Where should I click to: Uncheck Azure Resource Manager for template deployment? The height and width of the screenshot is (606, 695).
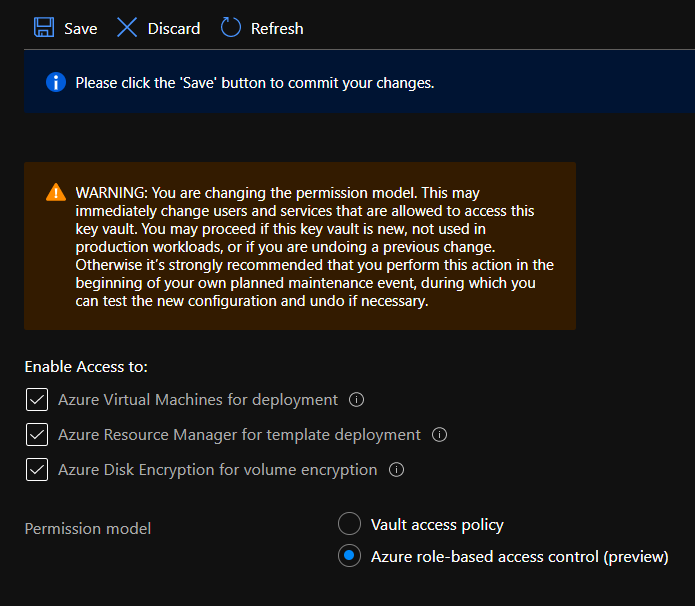[37, 434]
